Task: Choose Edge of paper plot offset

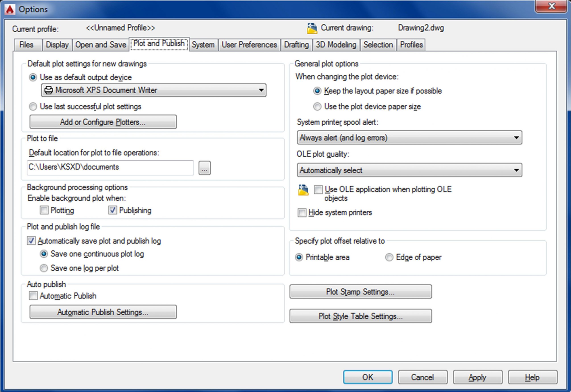Action: pos(389,257)
